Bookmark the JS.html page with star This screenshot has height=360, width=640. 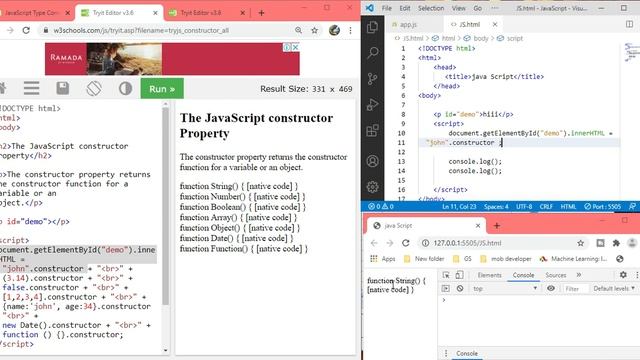pos(580,243)
